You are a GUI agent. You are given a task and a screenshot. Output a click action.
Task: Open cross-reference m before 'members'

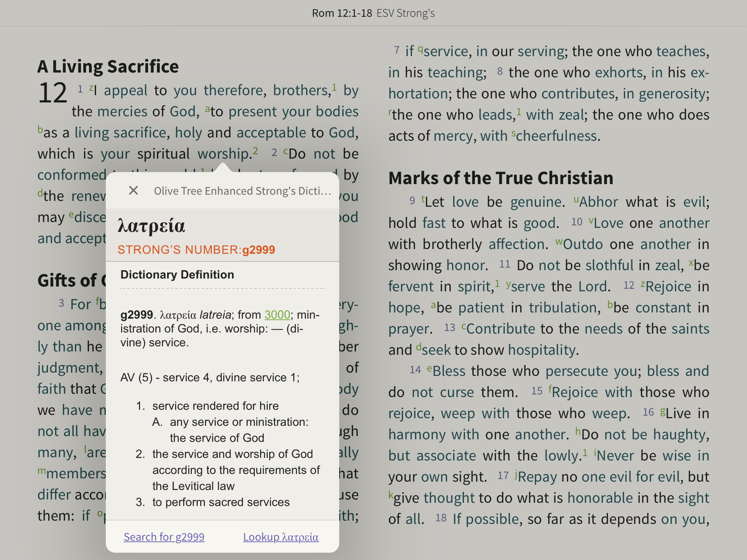pos(42,470)
